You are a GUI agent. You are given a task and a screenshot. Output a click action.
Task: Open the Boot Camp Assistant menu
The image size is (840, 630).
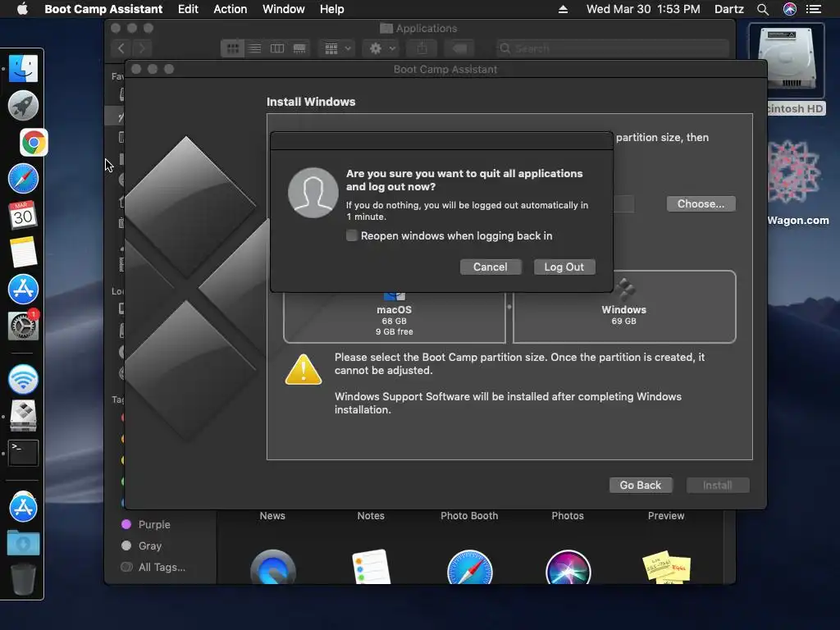tap(103, 9)
